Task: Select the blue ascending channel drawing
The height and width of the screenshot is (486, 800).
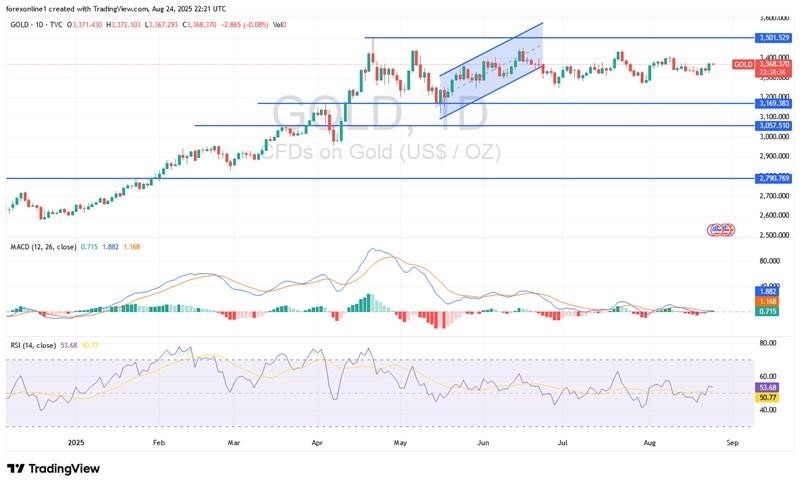Action: pyautogui.click(x=490, y=71)
